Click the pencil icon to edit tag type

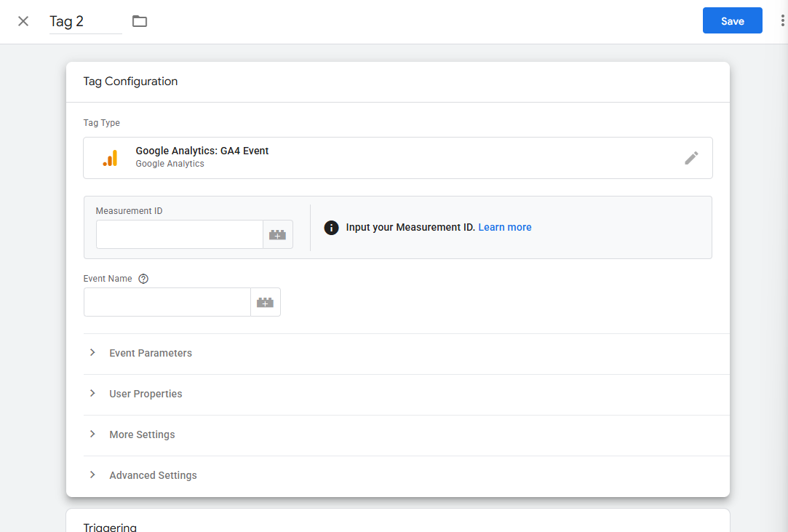click(691, 158)
